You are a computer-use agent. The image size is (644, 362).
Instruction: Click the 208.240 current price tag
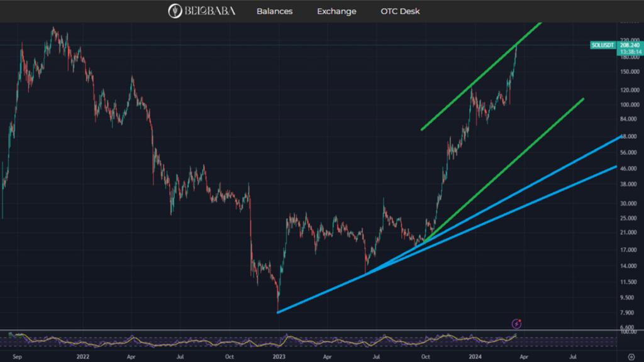630,45
